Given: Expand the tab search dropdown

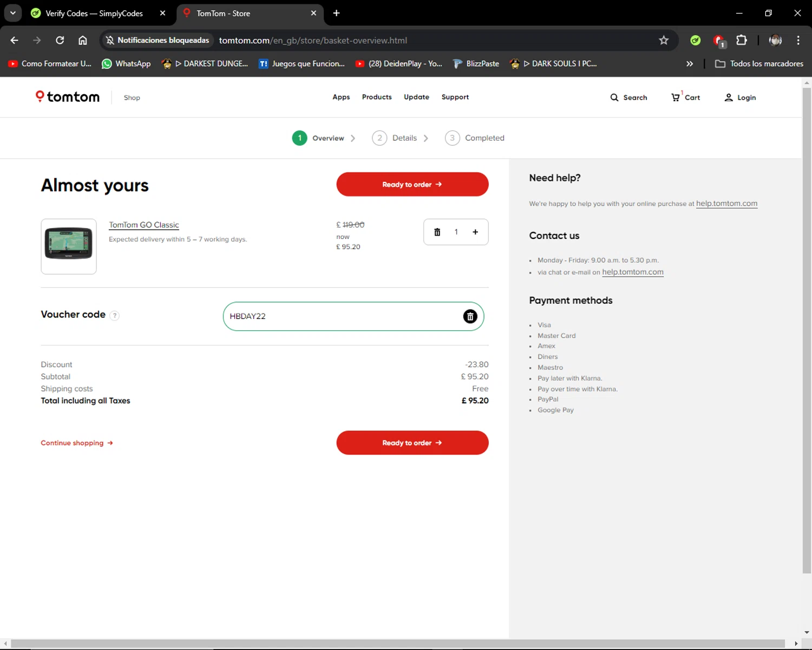Looking at the screenshot, I should pos(13,13).
